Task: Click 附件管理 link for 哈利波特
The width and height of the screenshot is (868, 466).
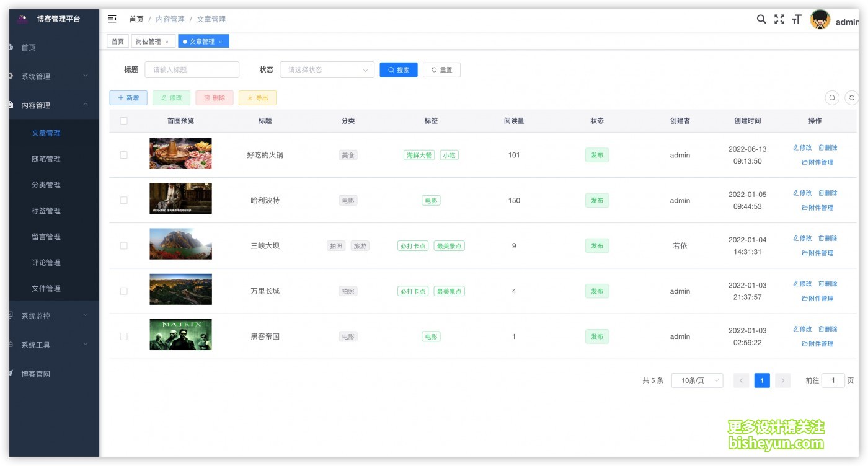Action: point(817,208)
